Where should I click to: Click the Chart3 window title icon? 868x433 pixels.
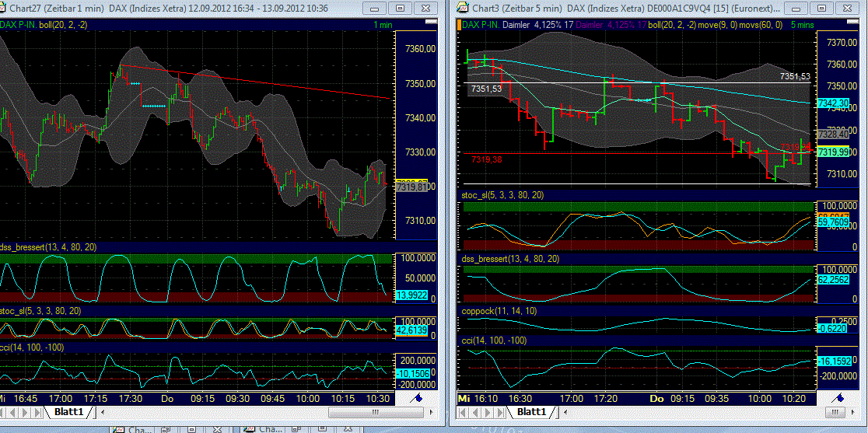pos(463,8)
